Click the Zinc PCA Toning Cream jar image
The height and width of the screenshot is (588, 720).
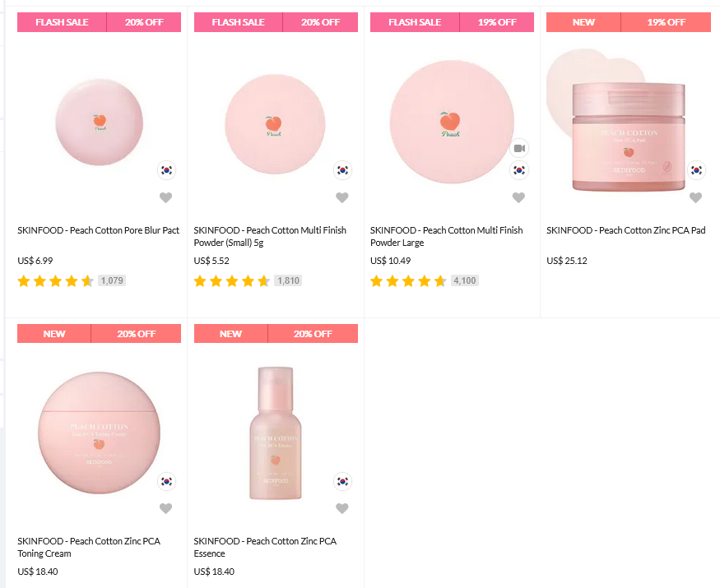coord(99,433)
